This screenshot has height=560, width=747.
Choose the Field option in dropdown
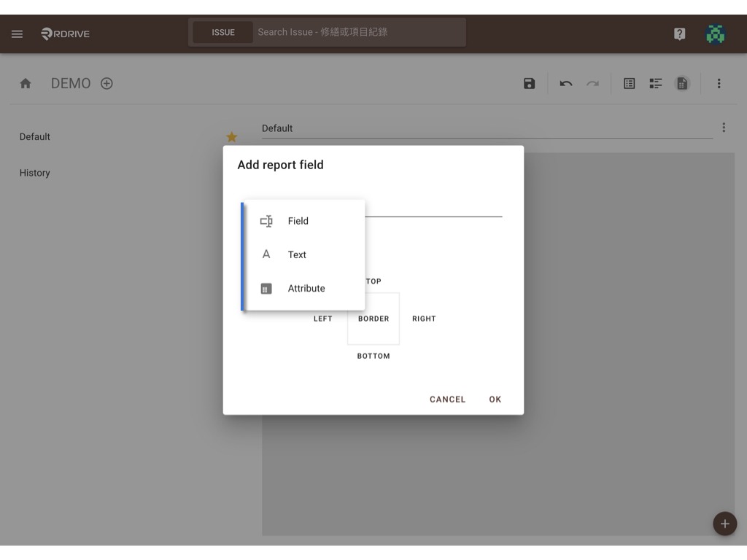[x=304, y=221]
